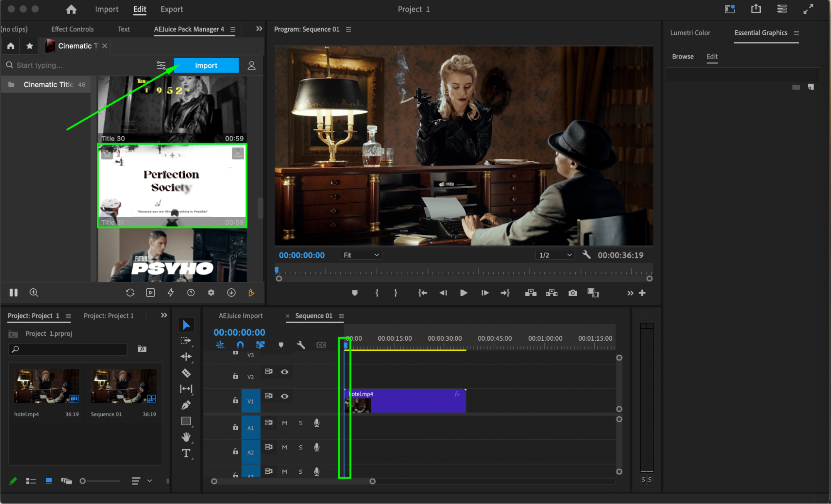Select the Type tool
Image resolution: width=831 pixels, height=504 pixels.
(186, 453)
